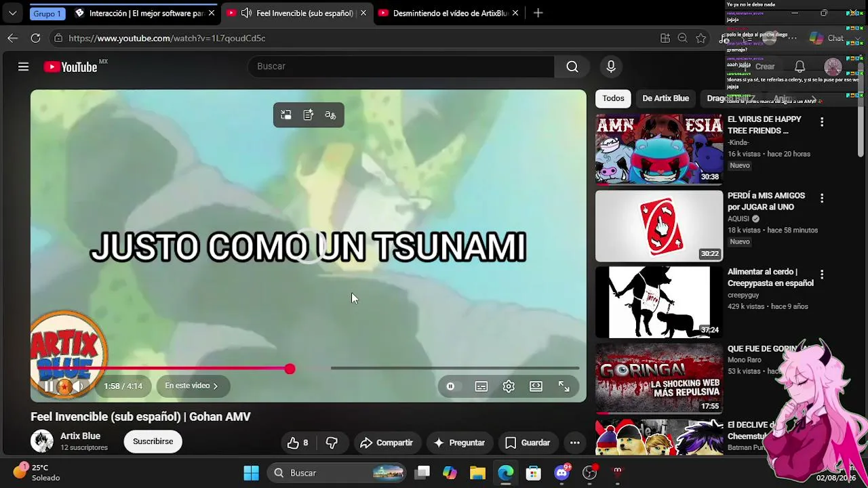Image resolution: width=868 pixels, height=488 pixels.
Task: Open a new browser tab
Action: click(538, 13)
